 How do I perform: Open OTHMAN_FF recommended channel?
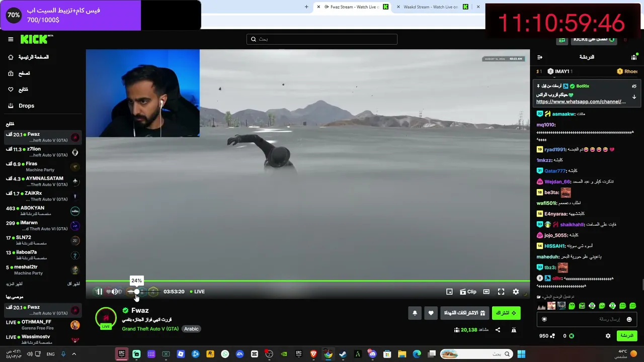(43, 325)
